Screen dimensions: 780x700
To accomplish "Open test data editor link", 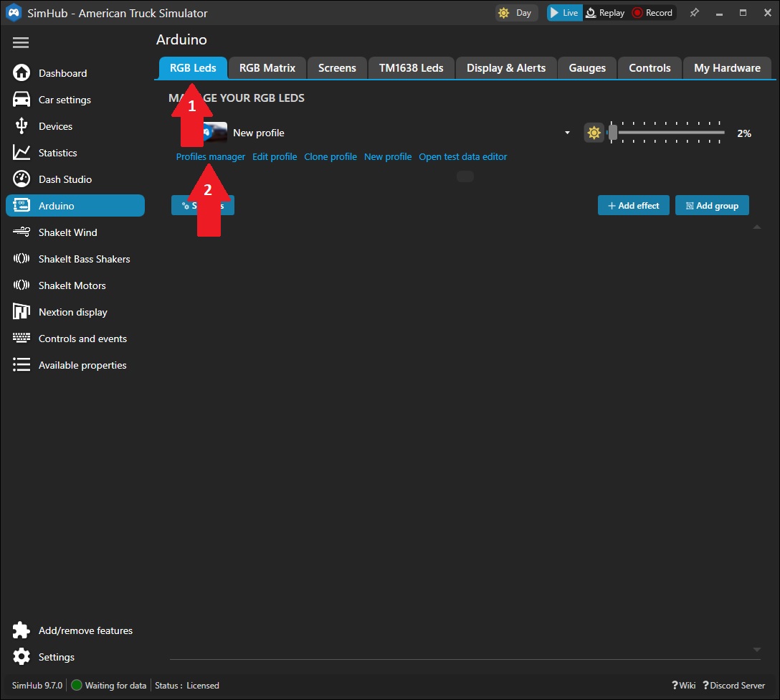I will 463,157.
